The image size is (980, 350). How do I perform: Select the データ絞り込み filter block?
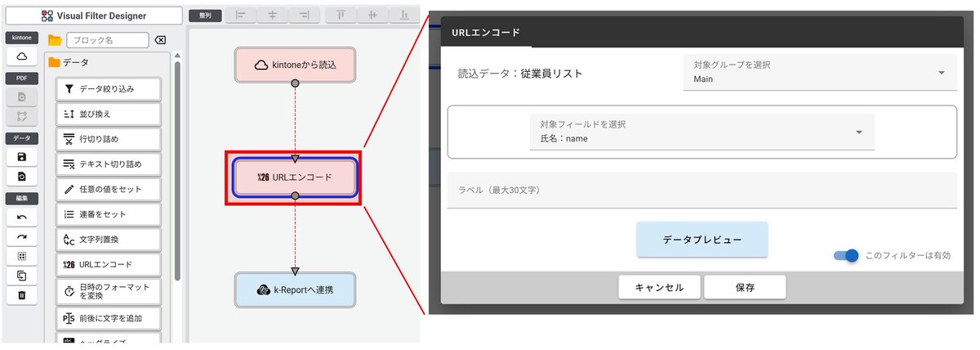(108, 88)
